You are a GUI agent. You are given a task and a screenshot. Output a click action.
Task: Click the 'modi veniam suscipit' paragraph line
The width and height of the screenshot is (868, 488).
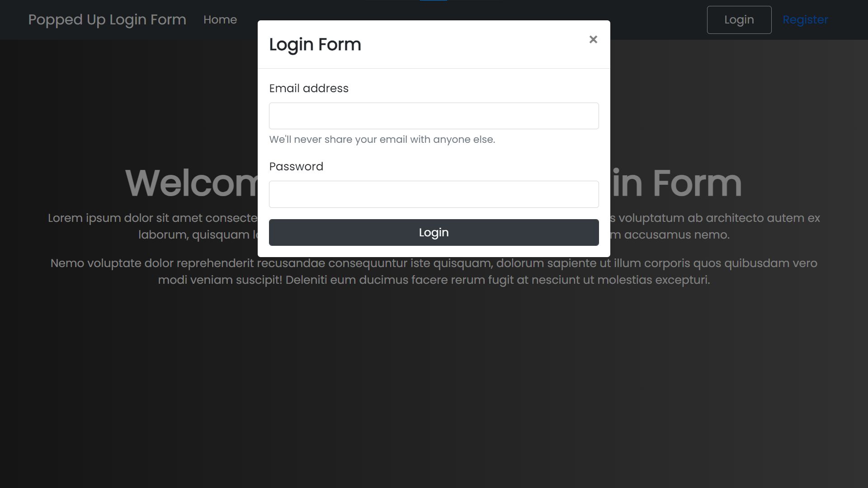click(434, 280)
